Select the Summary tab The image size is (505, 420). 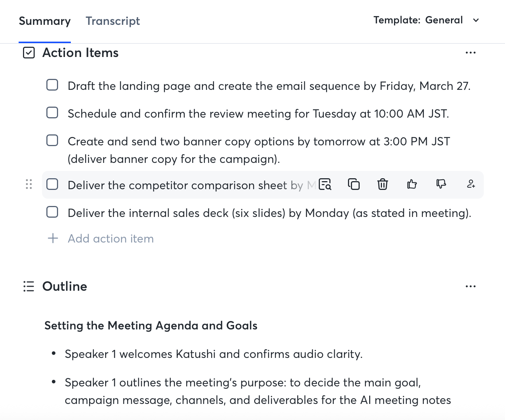pyautogui.click(x=45, y=21)
